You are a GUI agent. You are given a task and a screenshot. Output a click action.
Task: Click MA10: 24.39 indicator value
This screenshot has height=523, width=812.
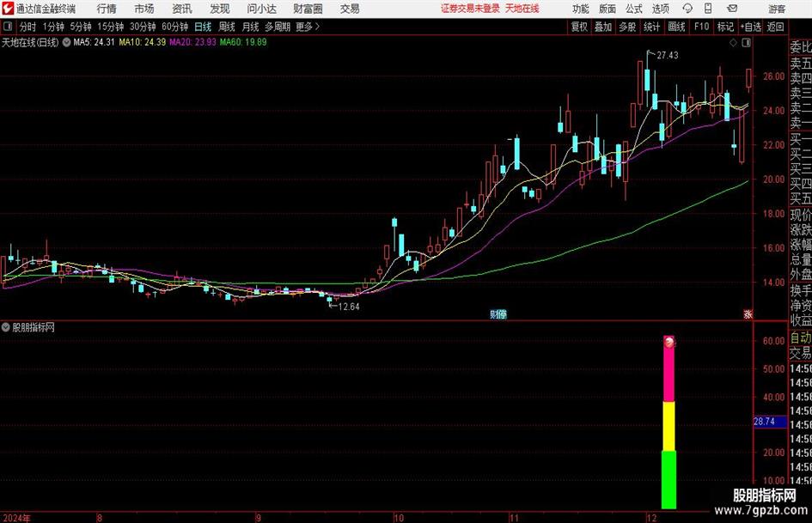click(143, 42)
